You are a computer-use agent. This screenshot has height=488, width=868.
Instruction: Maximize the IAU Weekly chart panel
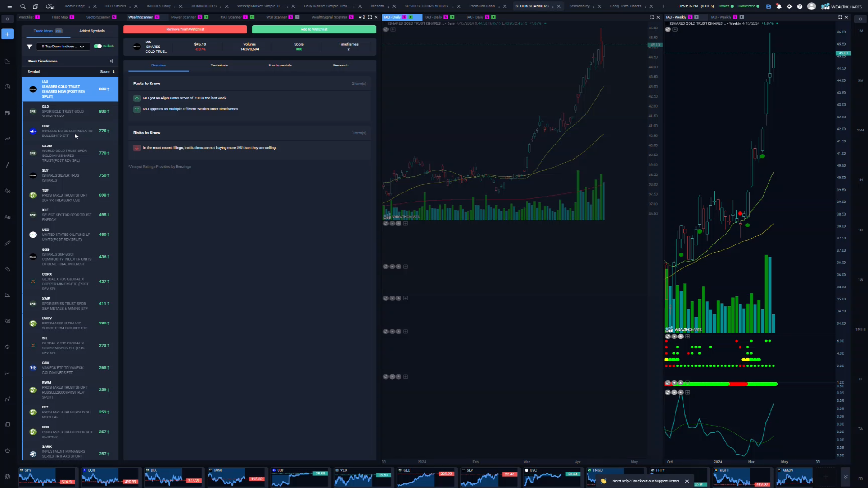pos(840,17)
